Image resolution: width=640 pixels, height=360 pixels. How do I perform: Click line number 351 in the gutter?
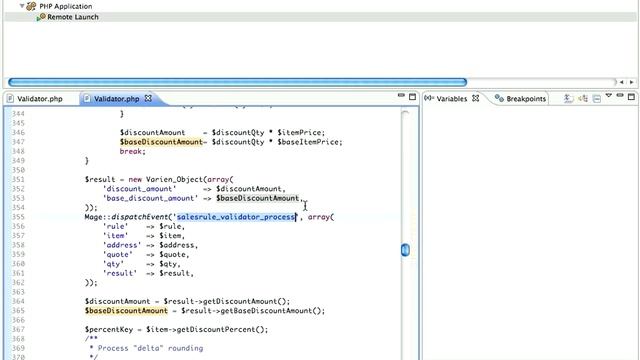pyautogui.click(x=18, y=180)
